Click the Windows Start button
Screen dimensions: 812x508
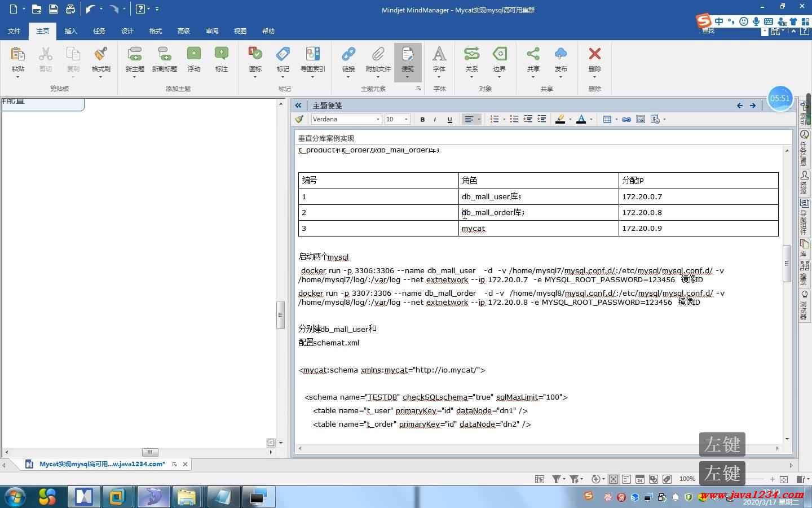pos(15,497)
